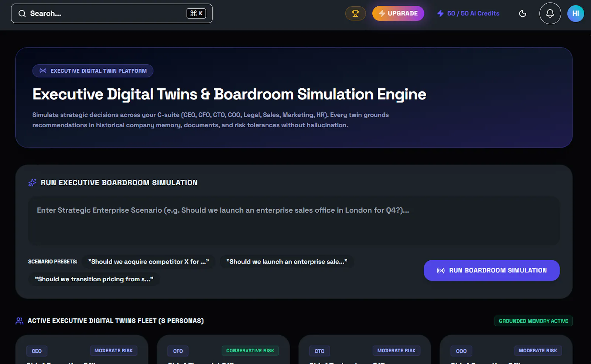Click the Moderate Risk badge on CEO card
591x364 pixels.
(x=113, y=351)
